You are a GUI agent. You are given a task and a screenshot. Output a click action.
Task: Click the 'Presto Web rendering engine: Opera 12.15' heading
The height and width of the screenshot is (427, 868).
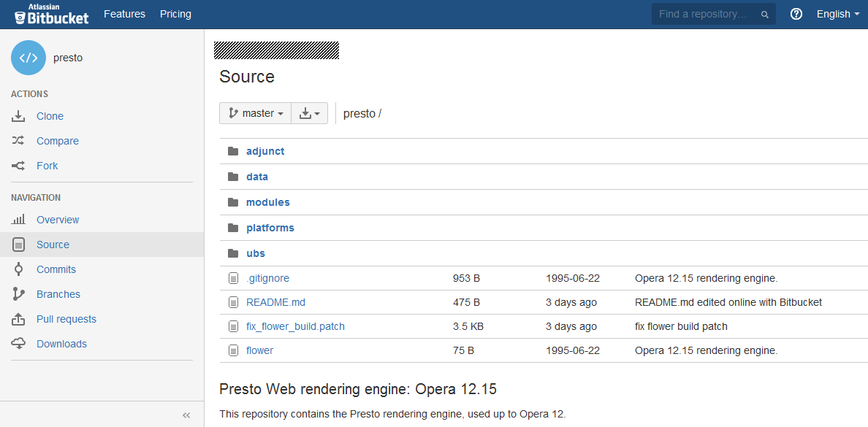357,389
